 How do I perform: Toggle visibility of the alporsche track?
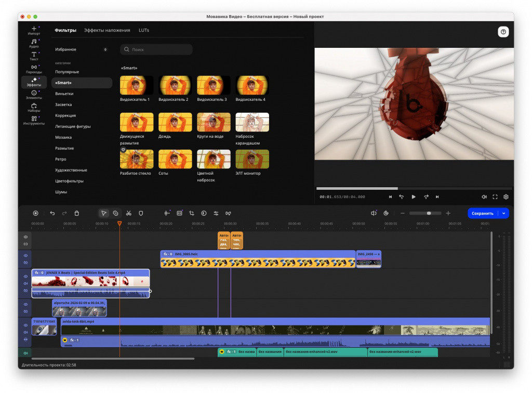tap(25, 305)
